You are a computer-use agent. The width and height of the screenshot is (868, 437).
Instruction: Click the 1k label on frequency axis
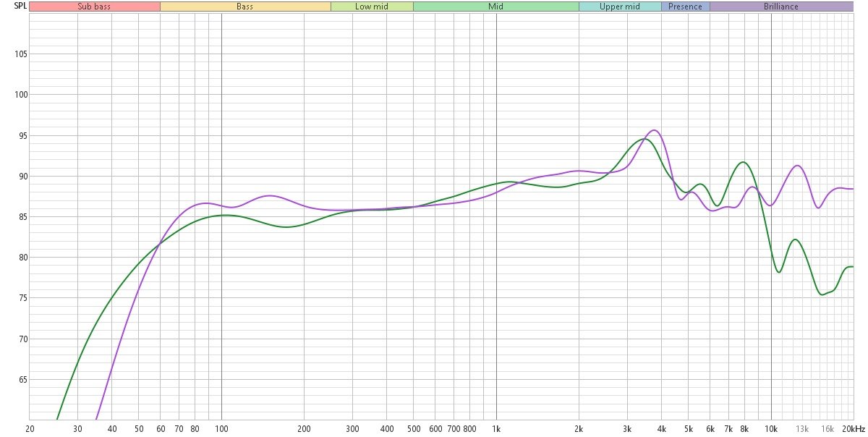click(x=496, y=428)
